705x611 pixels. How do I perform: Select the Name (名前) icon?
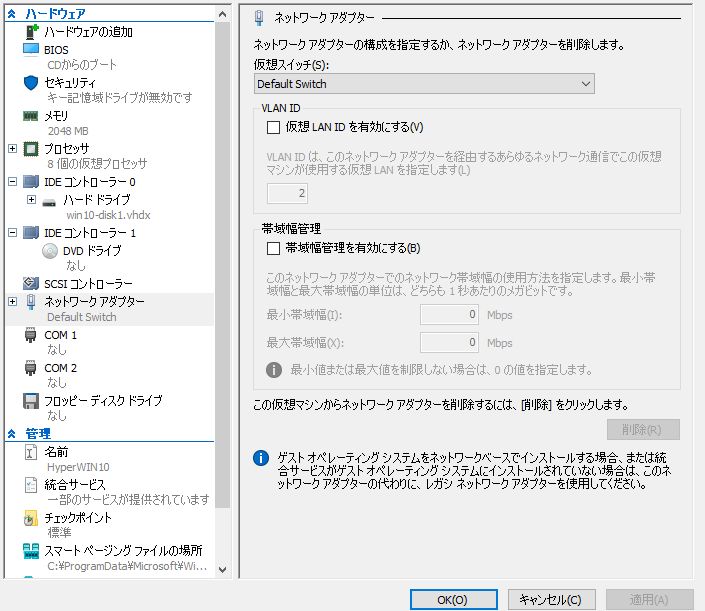(x=31, y=452)
